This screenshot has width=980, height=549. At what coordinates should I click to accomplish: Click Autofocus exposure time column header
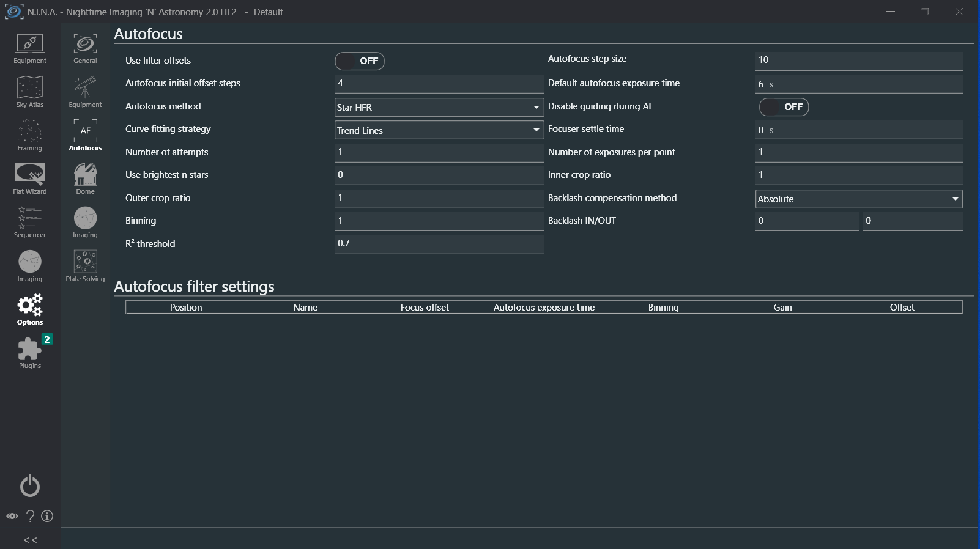(544, 308)
